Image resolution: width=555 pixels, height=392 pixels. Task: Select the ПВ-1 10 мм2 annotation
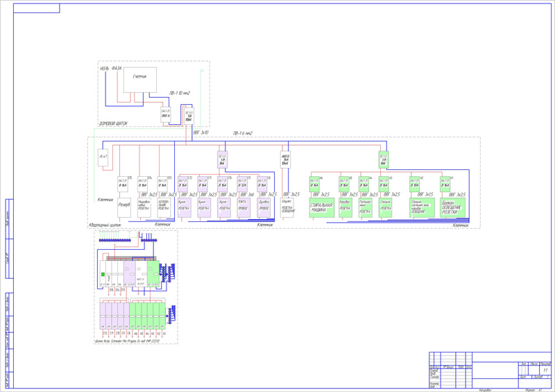(x=180, y=93)
